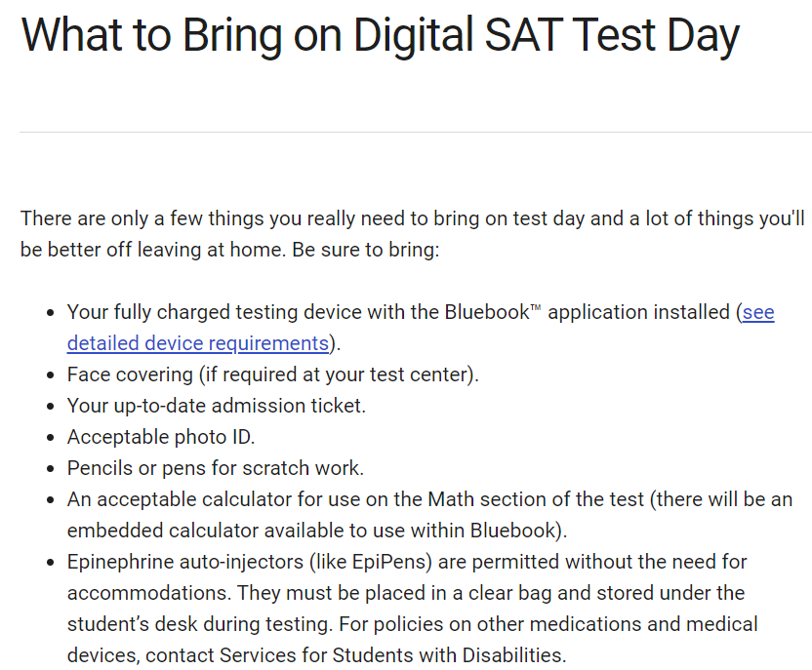Click the bullet point beside 'Acceptable photo ID'
The height and width of the screenshot is (670, 812).
[50, 438]
